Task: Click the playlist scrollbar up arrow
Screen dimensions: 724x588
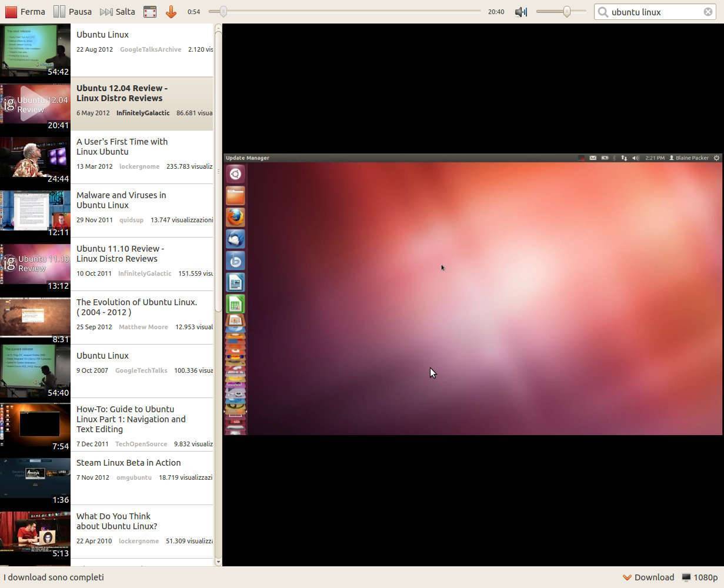Action: [x=218, y=27]
